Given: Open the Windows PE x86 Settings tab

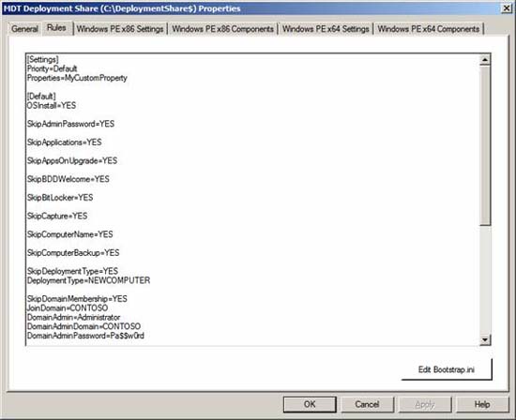Looking at the screenshot, I should pyautogui.click(x=120, y=29).
